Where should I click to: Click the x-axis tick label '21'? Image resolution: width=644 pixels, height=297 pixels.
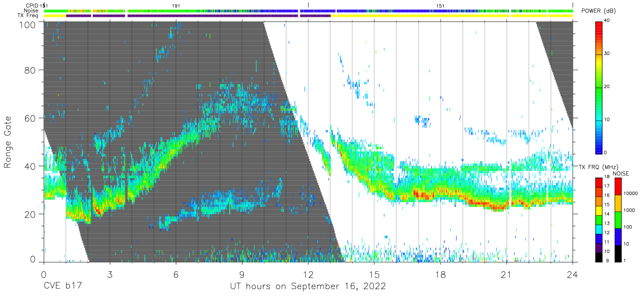[x=507, y=274]
